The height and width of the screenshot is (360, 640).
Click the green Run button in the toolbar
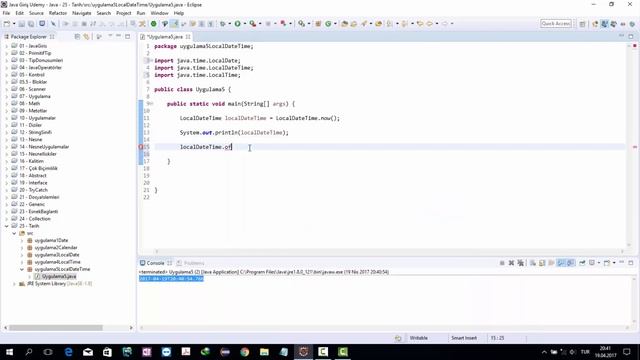238,24
